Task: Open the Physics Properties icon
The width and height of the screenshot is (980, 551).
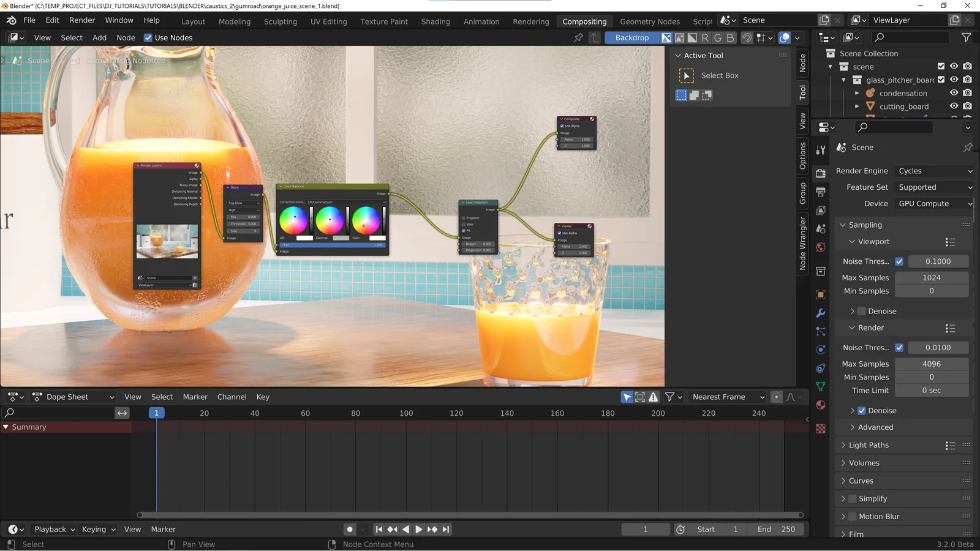Action: pos(821,350)
